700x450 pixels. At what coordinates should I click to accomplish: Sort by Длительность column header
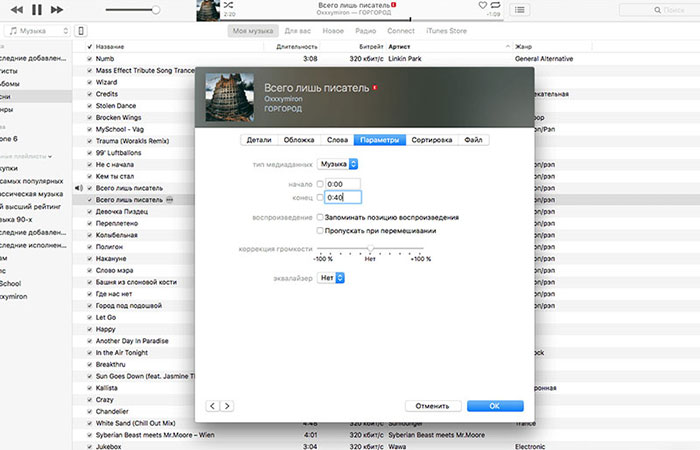click(297, 46)
